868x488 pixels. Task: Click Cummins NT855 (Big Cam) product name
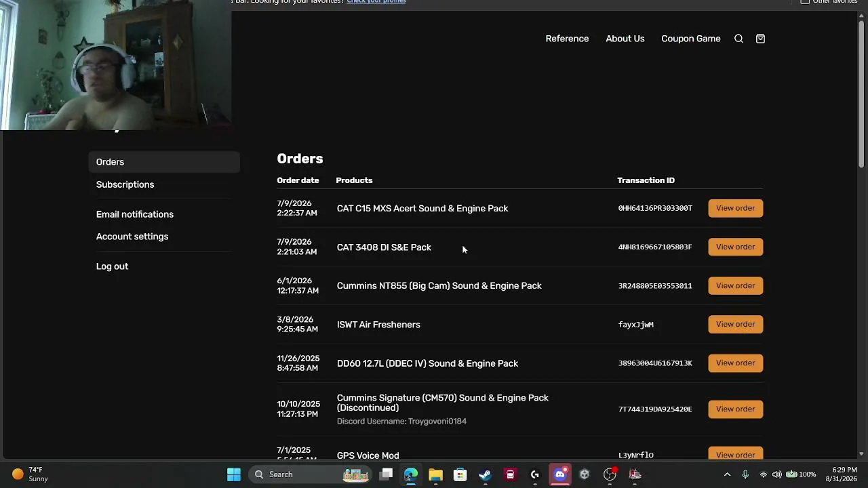point(439,286)
